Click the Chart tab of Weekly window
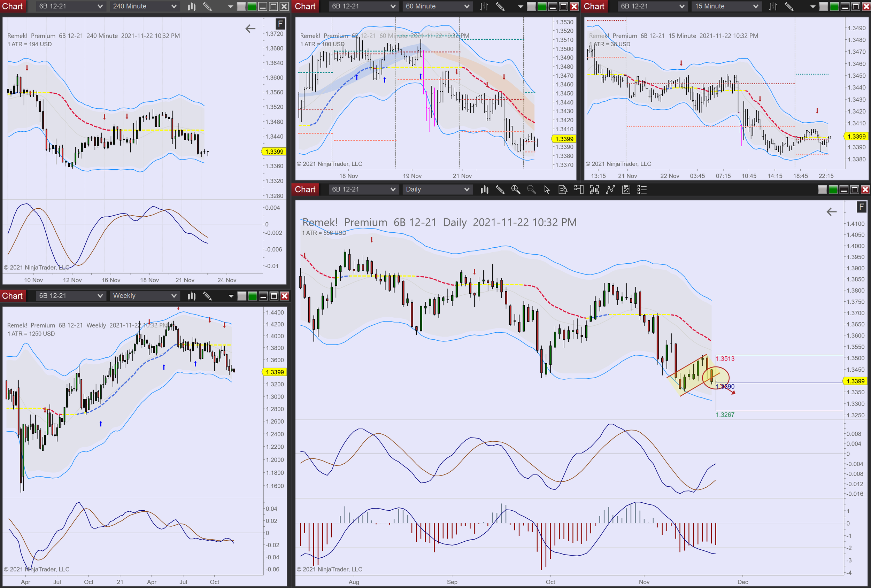The width and height of the screenshot is (871, 588). (x=13, y=296)
